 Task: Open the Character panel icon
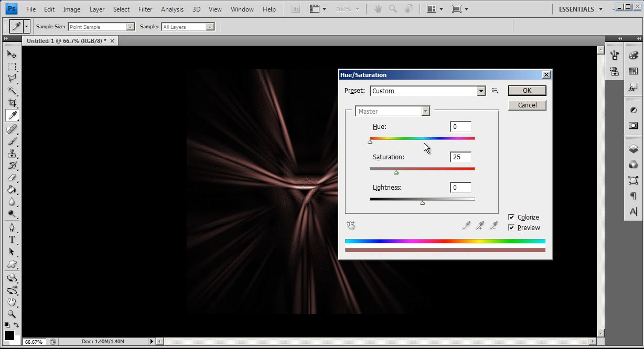(x=634, y=212)
